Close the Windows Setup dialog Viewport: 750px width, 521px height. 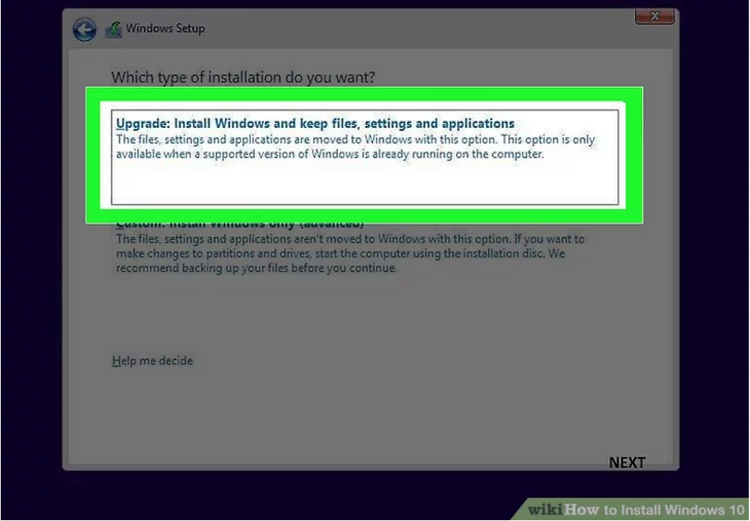654,16
